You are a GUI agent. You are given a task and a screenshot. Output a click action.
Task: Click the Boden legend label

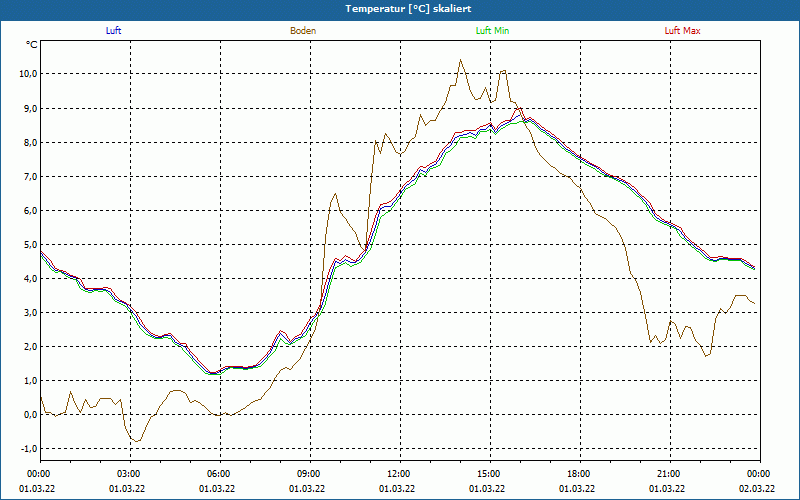(303, 31)
